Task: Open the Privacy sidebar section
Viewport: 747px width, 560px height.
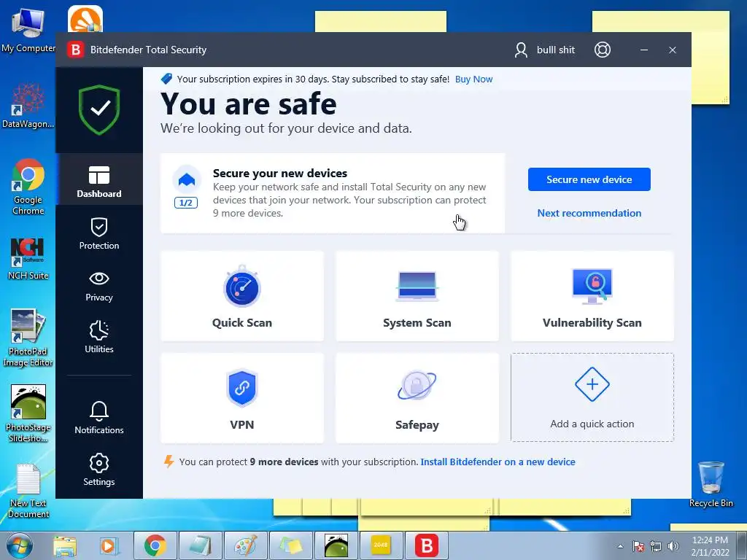Action: coord(99,286)
